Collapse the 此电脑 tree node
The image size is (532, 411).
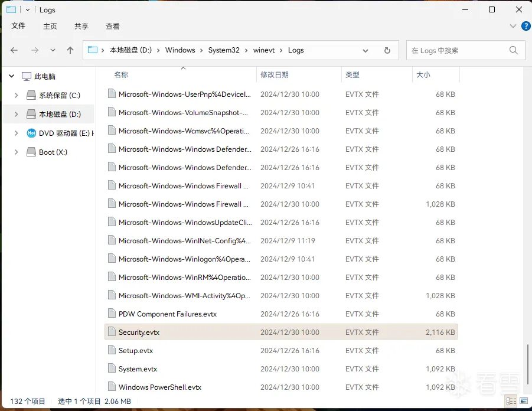click(12, 76)
